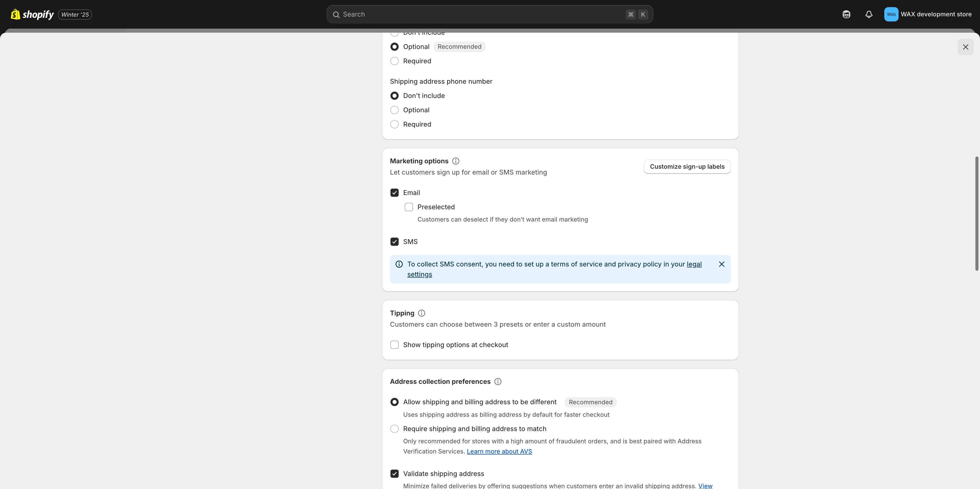Click the Marketing options info icon
Image resolution: width=980 pixels, height=489 pixels.
pos(456,161)
